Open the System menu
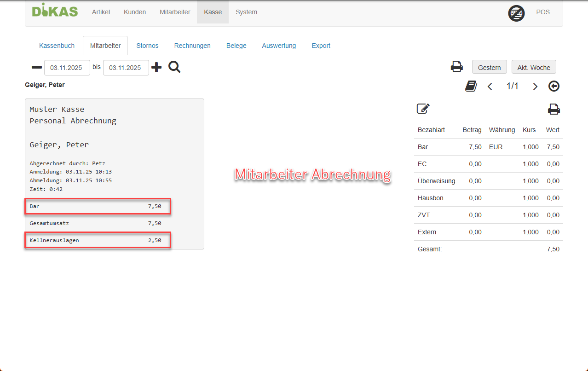Image resolution: width=588 pixels, height=371 pixels. point(246,12)
